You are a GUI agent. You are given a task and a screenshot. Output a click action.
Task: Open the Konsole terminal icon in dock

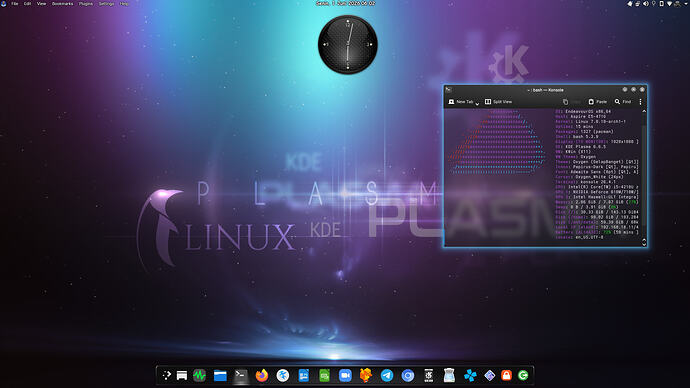tap(240, 375)
